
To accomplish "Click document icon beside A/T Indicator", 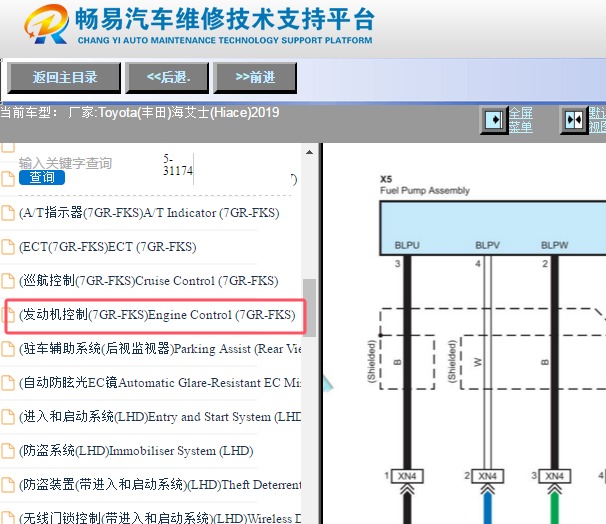I will click(x=7, y=213).
